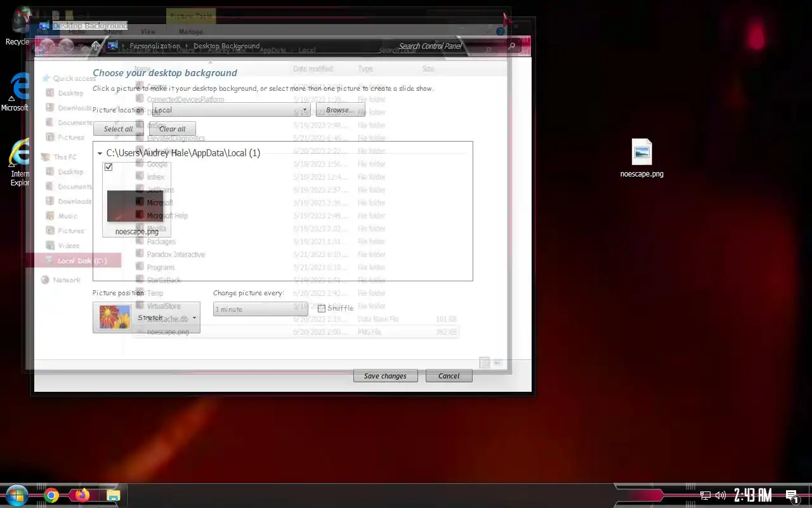Cancel the desktop background changes

pos(449,376)
